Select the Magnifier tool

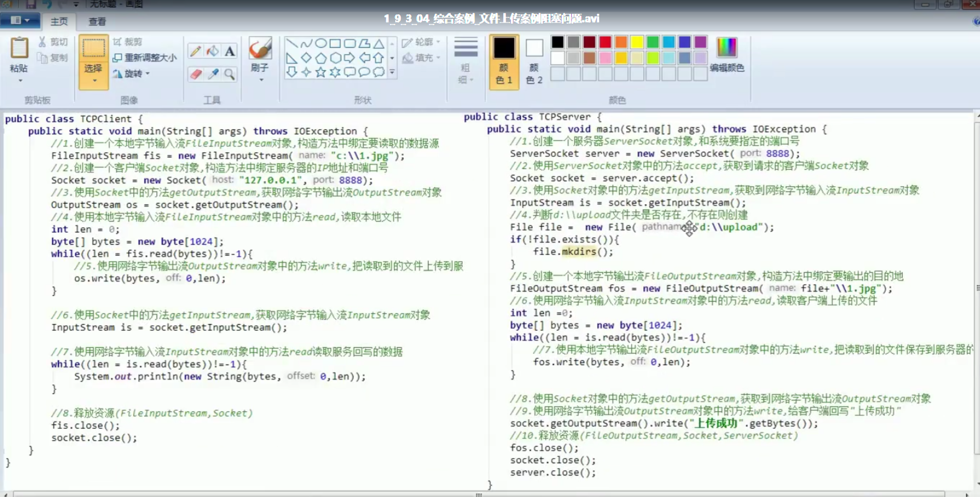230,74
